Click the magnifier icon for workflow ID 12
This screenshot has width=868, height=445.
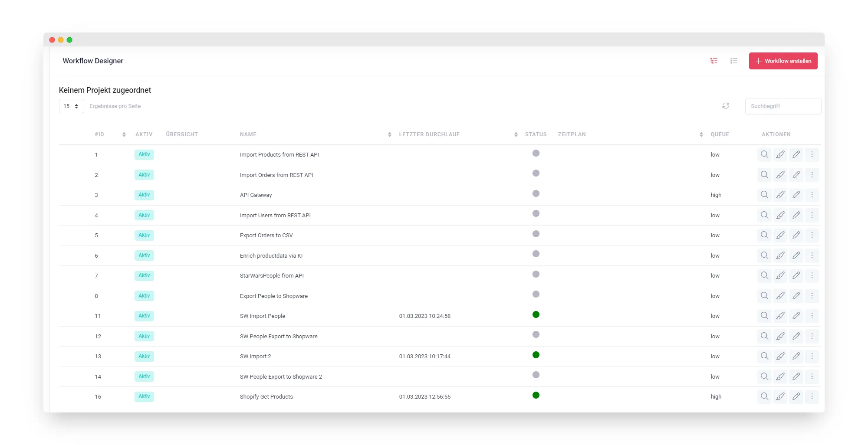click(764, 336)
